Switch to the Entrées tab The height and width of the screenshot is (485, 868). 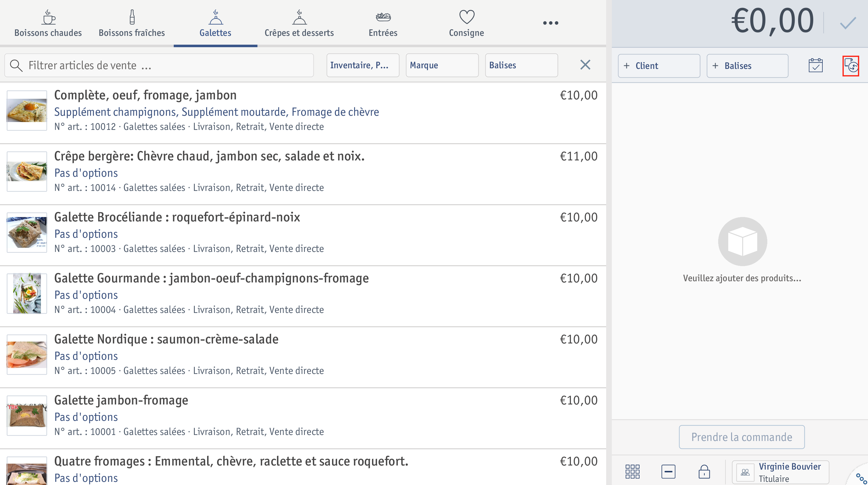pyautogui.click(x=383, y=23)
